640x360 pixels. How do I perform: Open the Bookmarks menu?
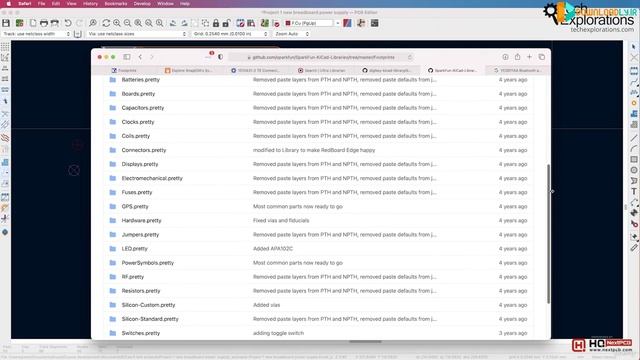point(116,4)
